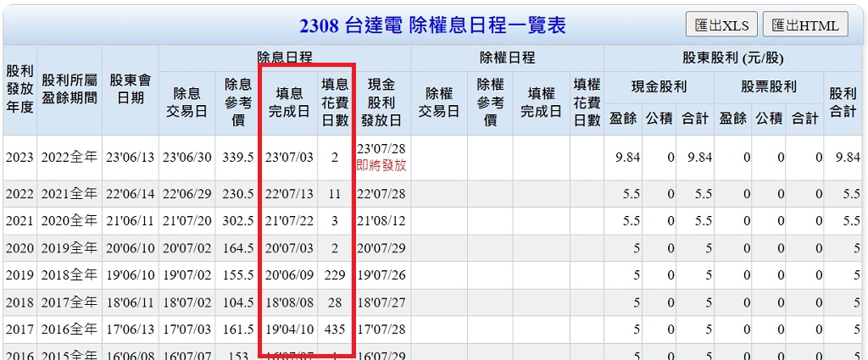Click payout date 19'07/26
Image resolution: width=868 pixels, height=360 pixels.
381,275
